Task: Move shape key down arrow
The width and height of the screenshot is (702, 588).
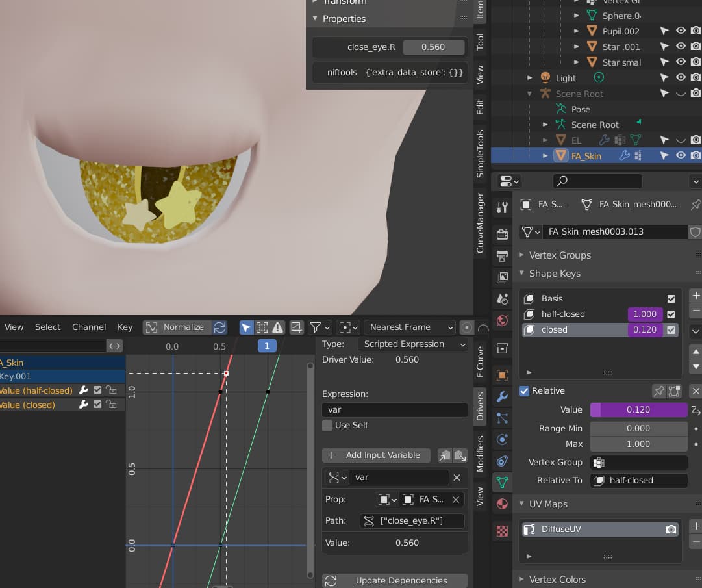Action: tap(696, 367)
